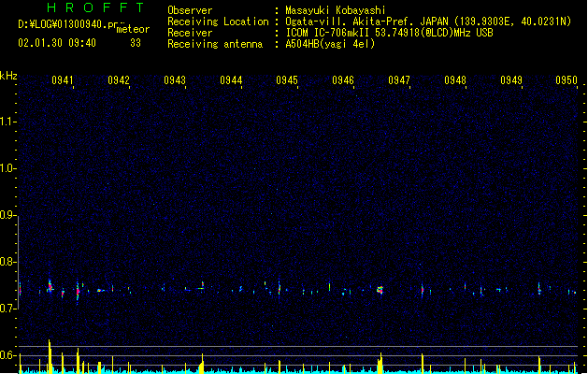Click the kHz axis unit label
The height and width of the screenshot is (374, 588).
[8, 76]
